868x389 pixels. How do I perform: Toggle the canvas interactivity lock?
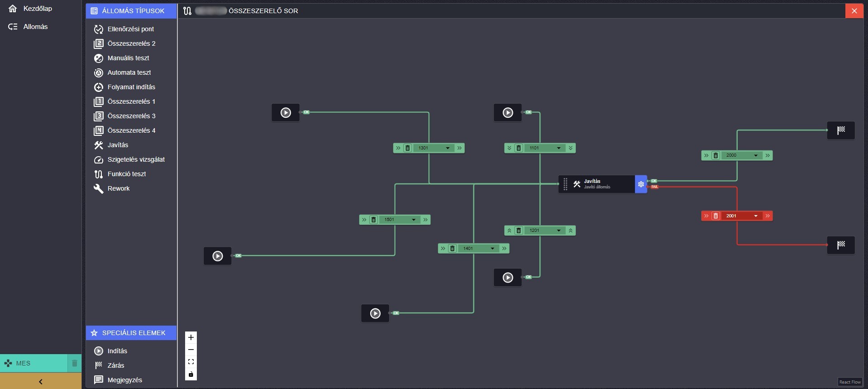click(191, 374)
